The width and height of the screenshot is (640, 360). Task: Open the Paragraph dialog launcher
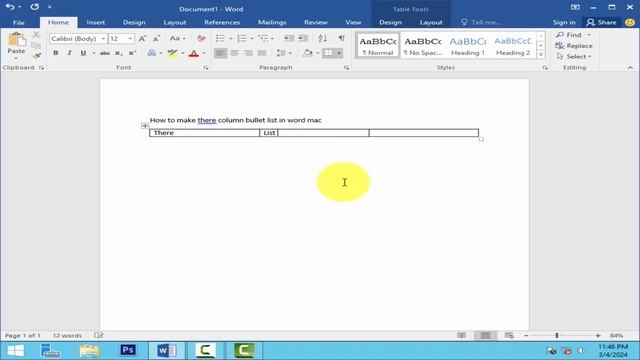(x=346, y=68)
